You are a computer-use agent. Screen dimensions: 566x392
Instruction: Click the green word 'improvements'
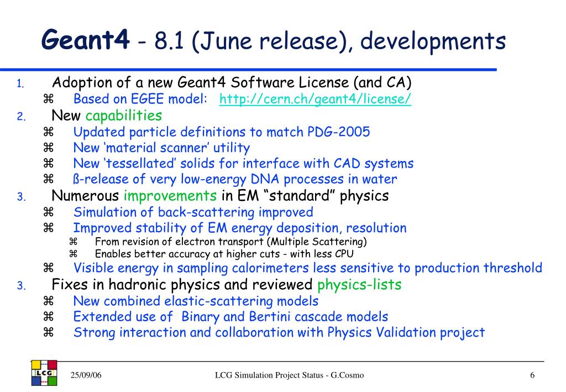pyautogui.click(x=170, y=196)
